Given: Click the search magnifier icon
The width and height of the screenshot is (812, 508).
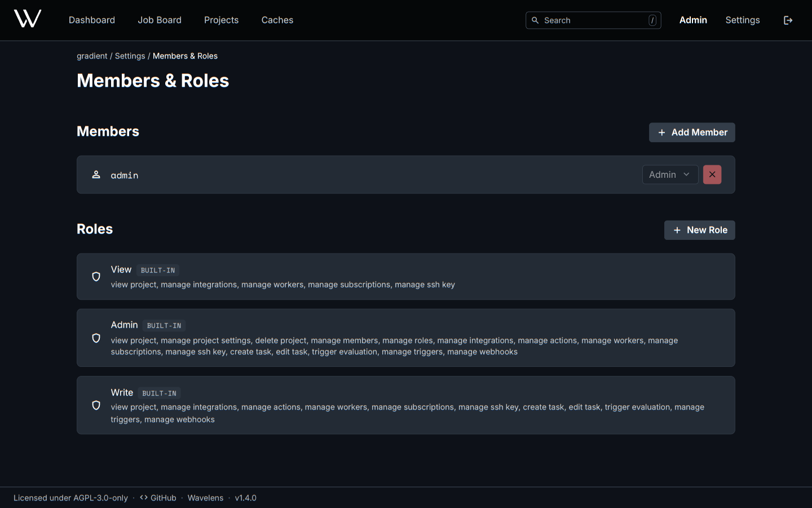Looking at the screenshot, I should click(x=535, y=20).
